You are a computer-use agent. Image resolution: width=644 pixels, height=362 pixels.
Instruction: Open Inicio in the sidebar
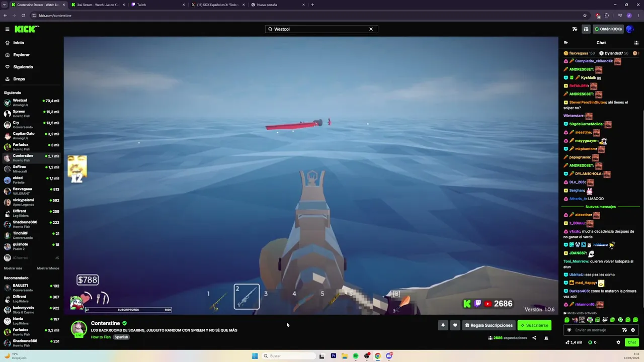click(x=32, y=43)
